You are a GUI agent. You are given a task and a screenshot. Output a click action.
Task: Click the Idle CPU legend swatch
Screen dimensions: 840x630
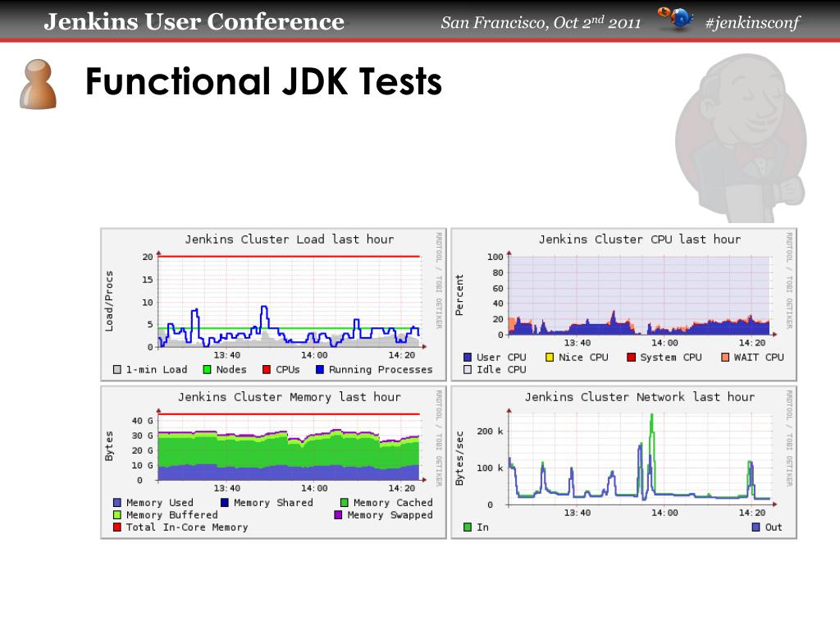tap(468, 370)
